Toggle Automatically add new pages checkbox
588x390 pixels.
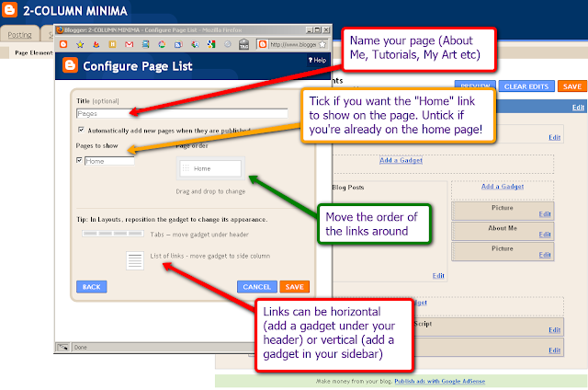81,130
